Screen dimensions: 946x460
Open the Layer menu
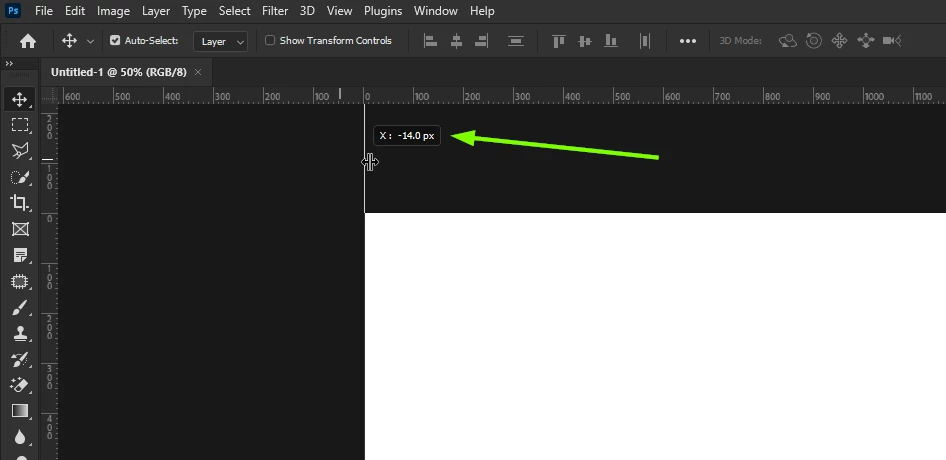(x=156, y=11)
